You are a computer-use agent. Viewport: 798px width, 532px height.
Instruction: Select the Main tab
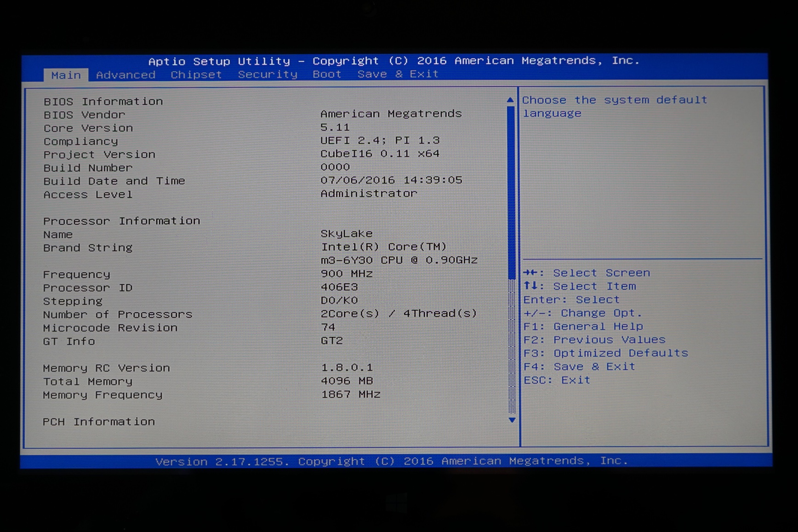coord(66,75)
